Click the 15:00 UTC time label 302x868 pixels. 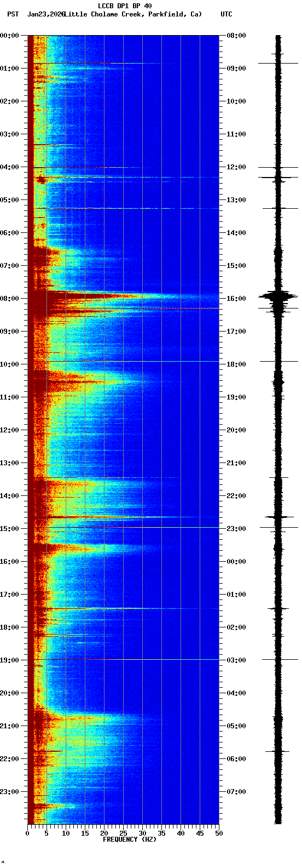tap(236, 266)
